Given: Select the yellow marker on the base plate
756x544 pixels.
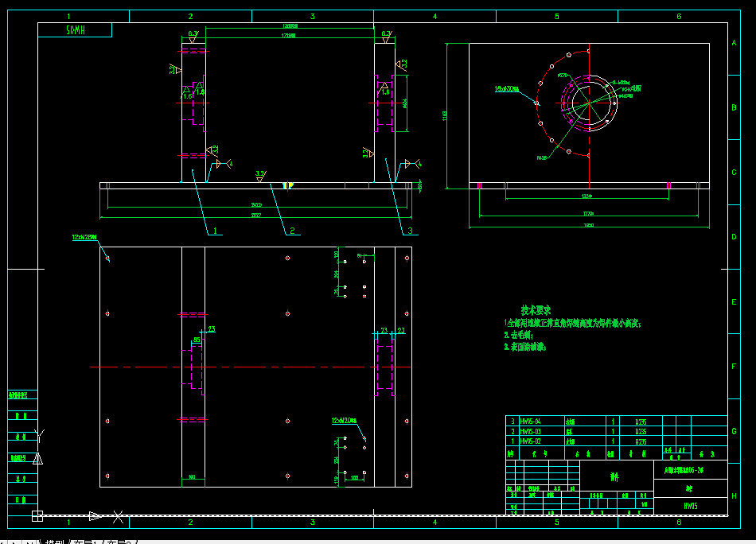Looking at the screenshot, I should pyautogui.click(x=288, y=185).
